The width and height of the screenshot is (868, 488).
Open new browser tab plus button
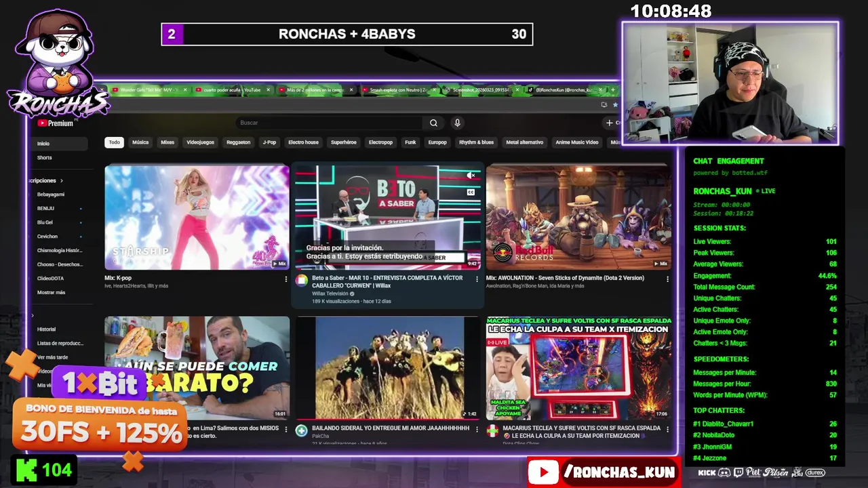(612, 89)
